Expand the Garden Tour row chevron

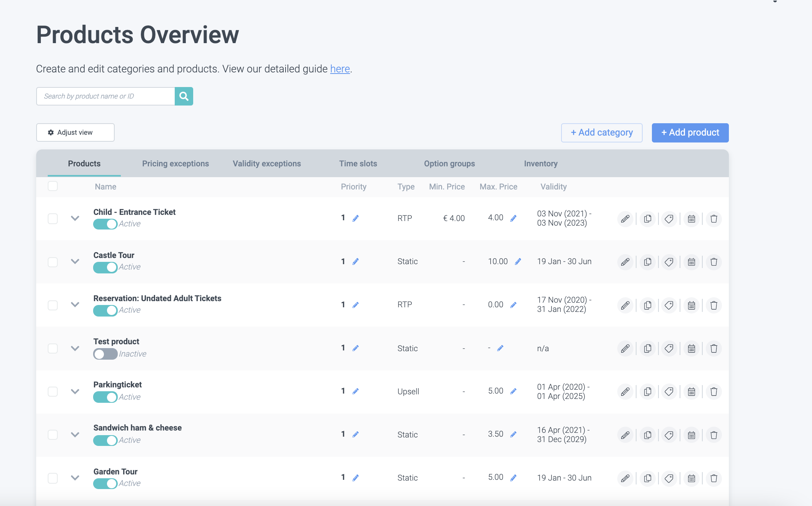pos(75,478)
